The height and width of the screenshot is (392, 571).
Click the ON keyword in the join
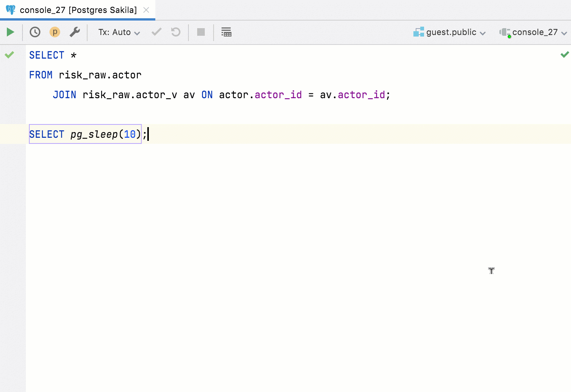207,95
